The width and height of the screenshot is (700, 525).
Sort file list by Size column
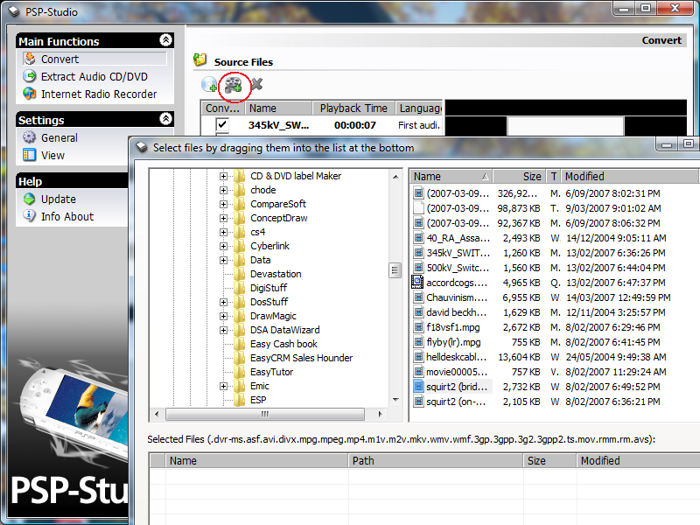pyautogui.click(x=520, y=176)
